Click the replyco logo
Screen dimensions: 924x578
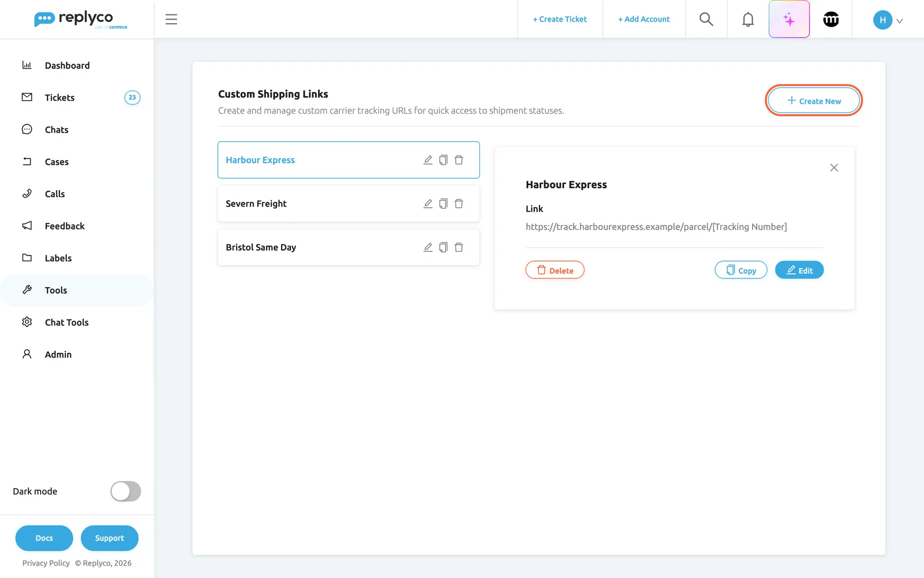tap(81, 20)
